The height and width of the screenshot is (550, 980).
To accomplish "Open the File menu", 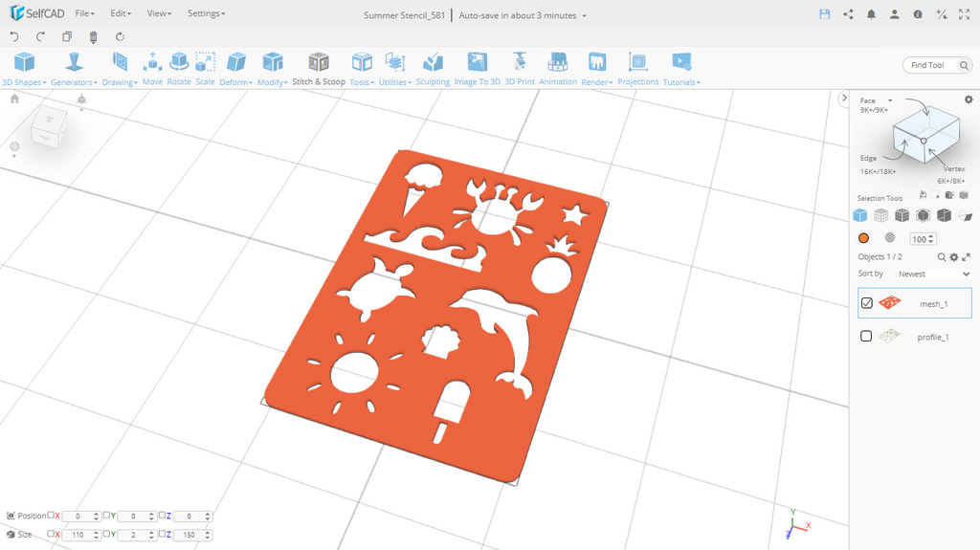I will tap(84, 13).
